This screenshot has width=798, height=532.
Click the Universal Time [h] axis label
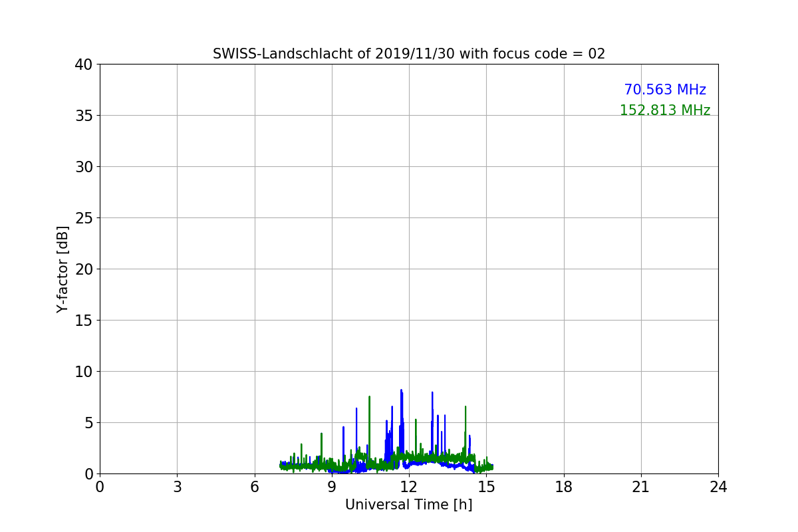tap(409, 505)
